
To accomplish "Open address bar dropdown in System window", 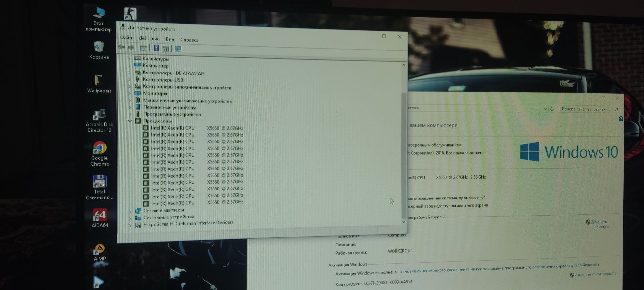I will (x=545, y=109).
